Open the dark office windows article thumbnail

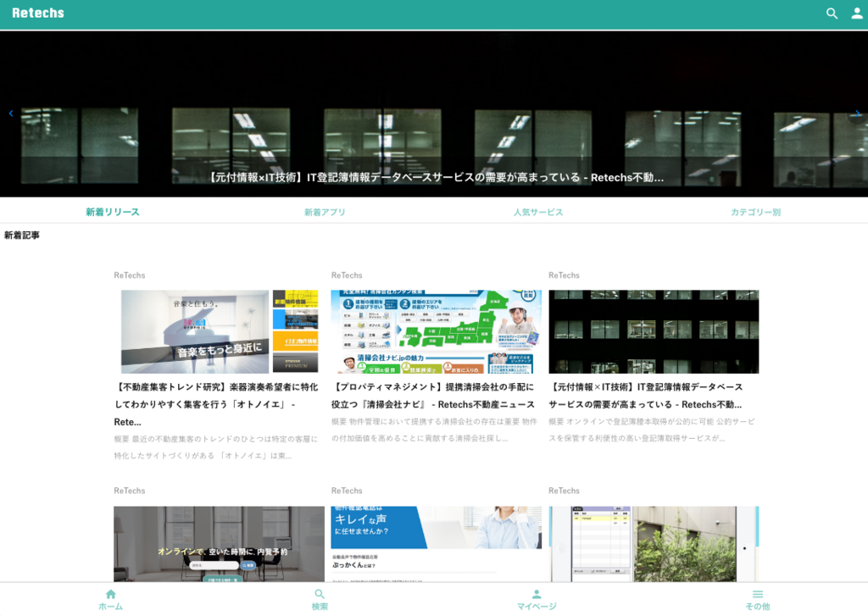click(x=654, y=331)
